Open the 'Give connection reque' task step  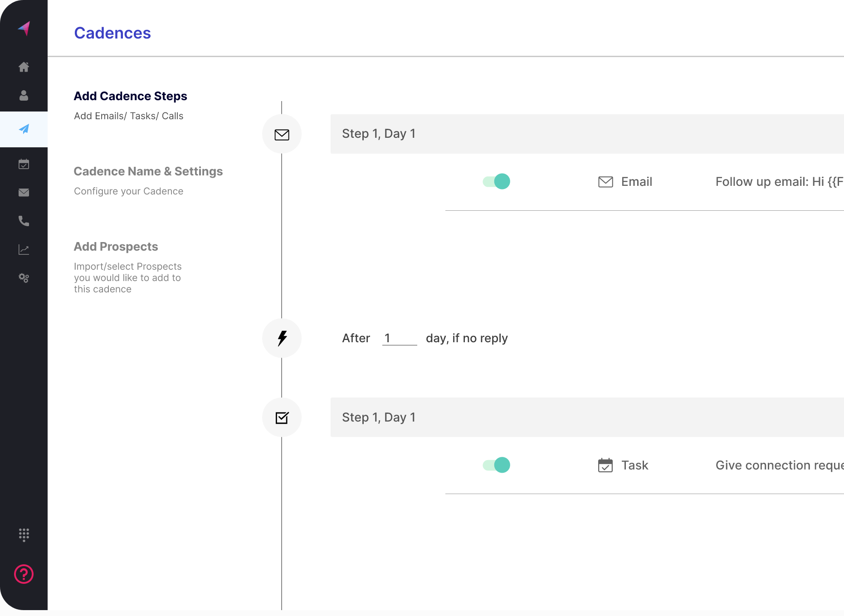779,465
